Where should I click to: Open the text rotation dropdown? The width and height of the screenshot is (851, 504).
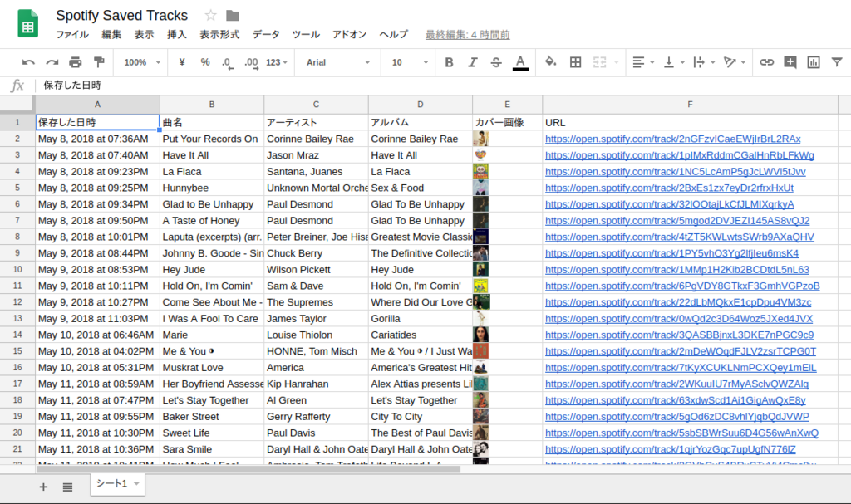(735, 62)
